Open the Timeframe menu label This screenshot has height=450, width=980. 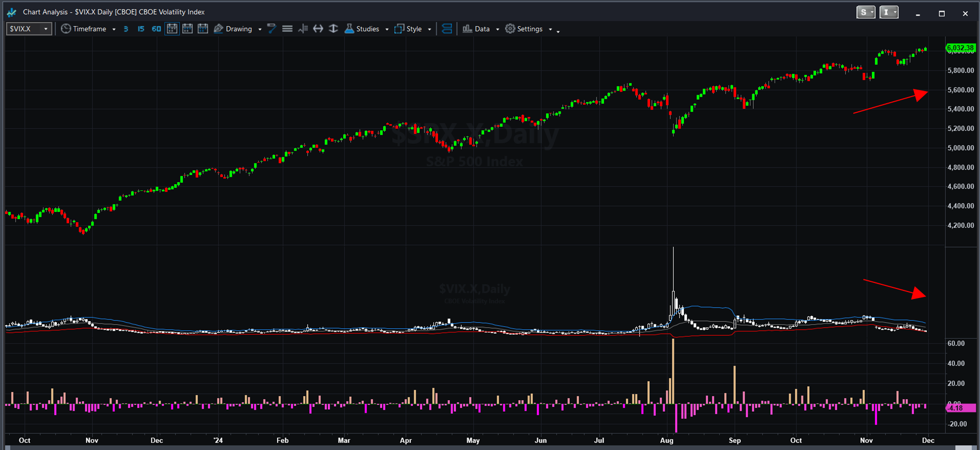(90, 29)
